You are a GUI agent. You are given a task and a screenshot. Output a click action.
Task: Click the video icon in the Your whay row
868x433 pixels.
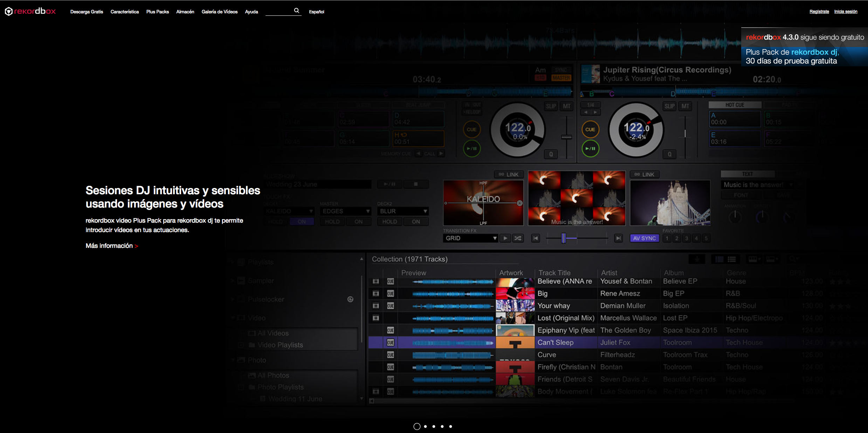376,306
